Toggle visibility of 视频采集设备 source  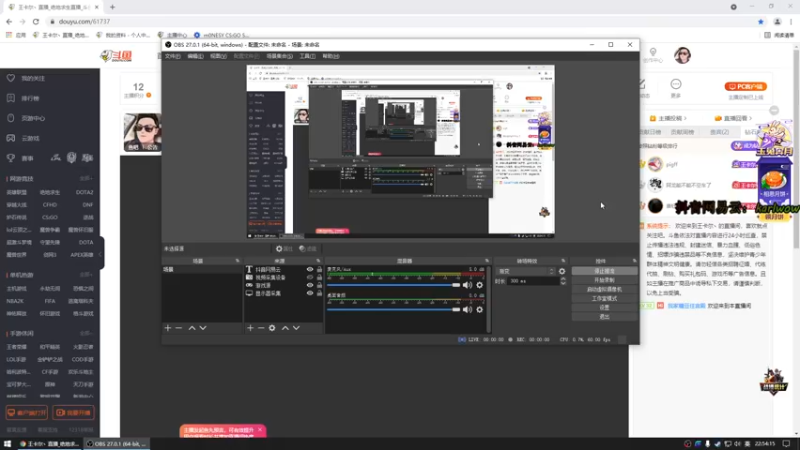310,278
